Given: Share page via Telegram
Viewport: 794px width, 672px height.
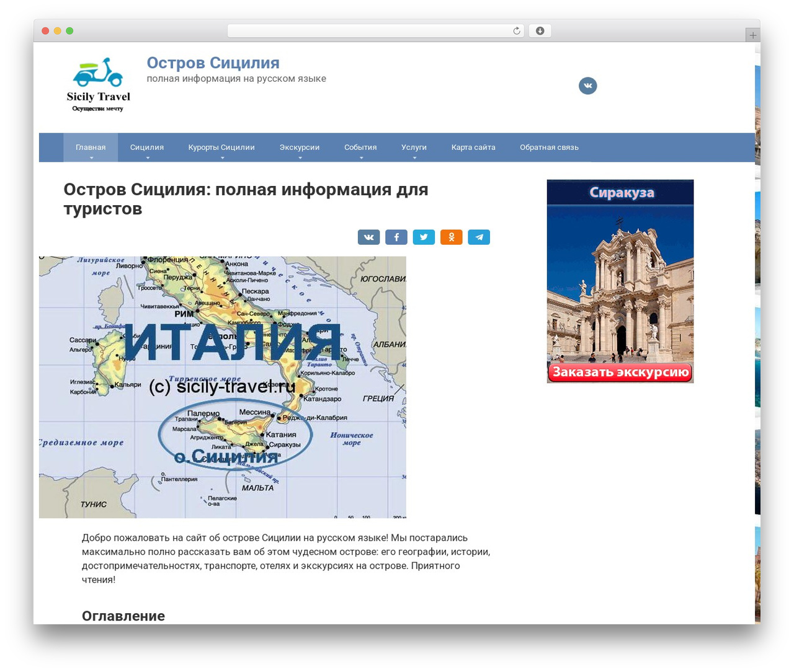Looking at the screenshot, I should (479, 237).
